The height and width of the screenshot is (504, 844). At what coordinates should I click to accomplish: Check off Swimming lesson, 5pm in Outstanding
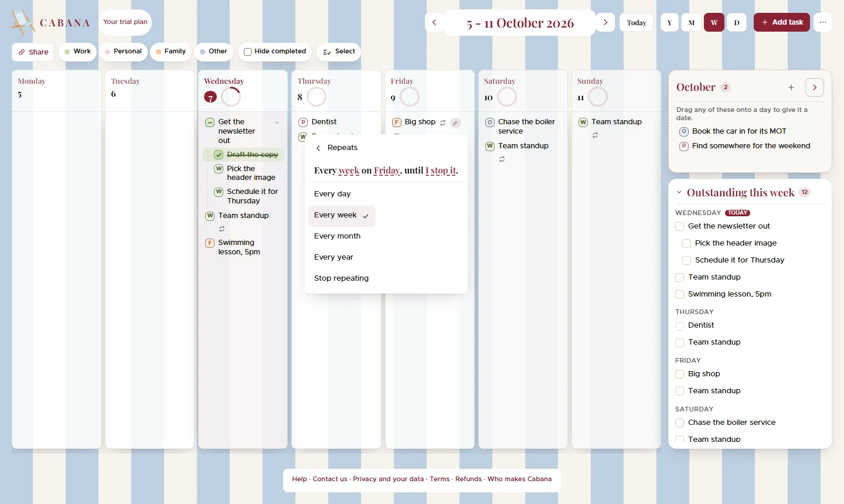(x=680, y=294)
